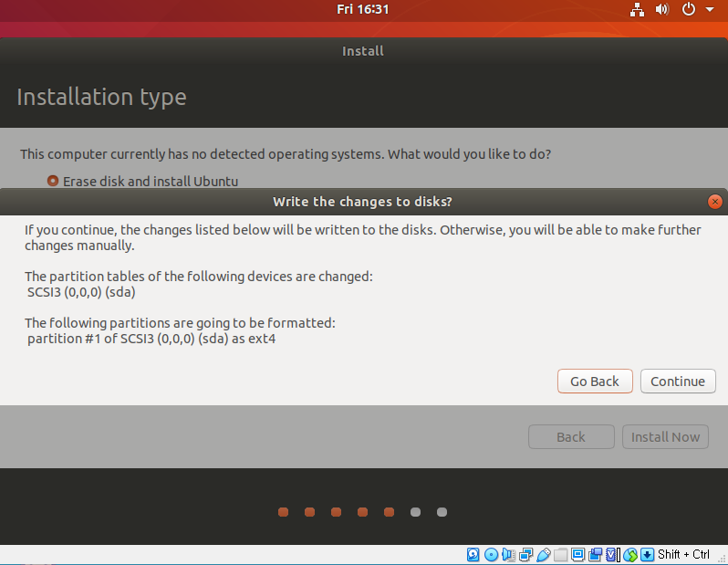Screen dimensions: 728x565
Task: Click the network adapters icon in VirtualBox status bar
Action: (526, 554)
